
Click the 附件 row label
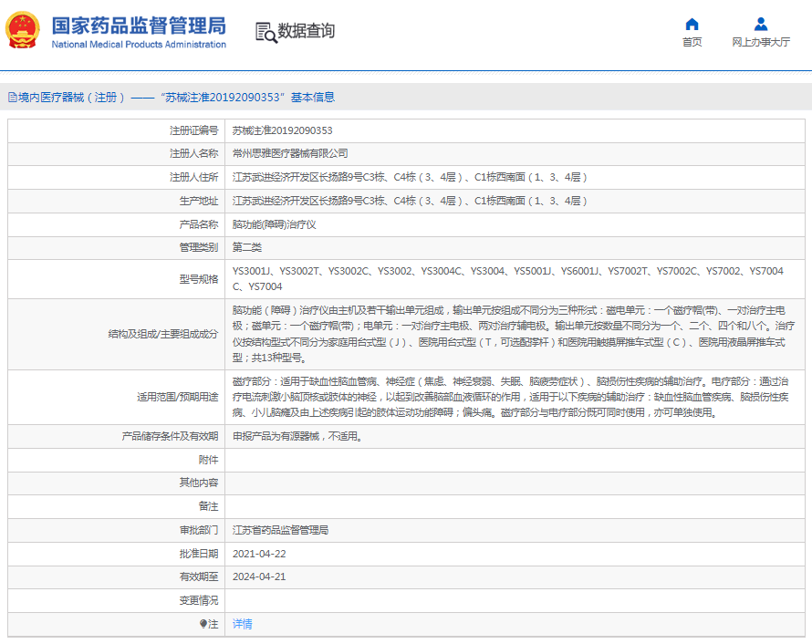click(x=209, y=460)
